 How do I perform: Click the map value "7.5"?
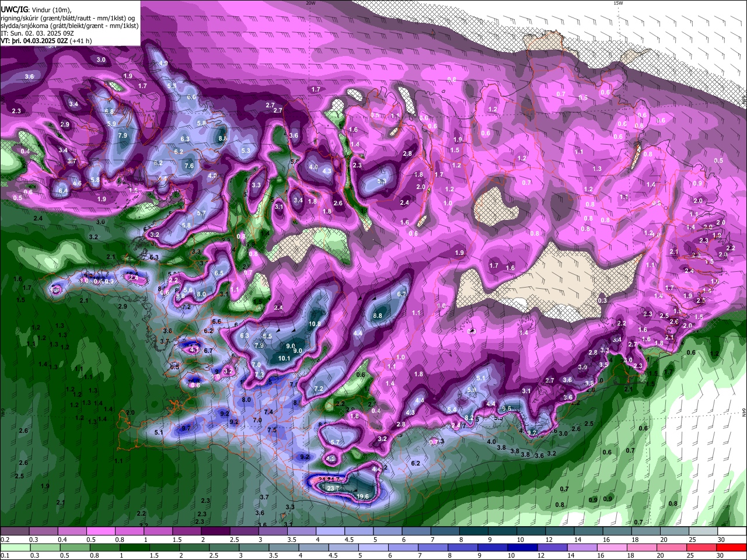coord(272,430)
